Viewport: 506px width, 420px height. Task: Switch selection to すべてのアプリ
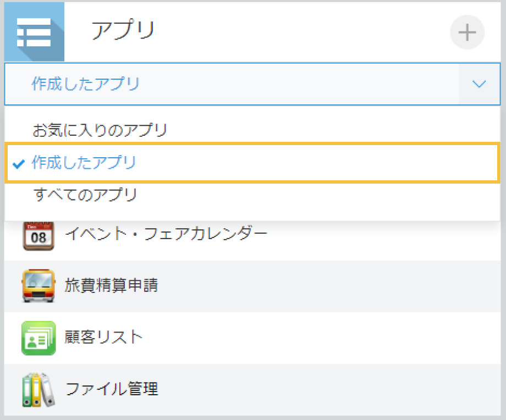(85, 194)
